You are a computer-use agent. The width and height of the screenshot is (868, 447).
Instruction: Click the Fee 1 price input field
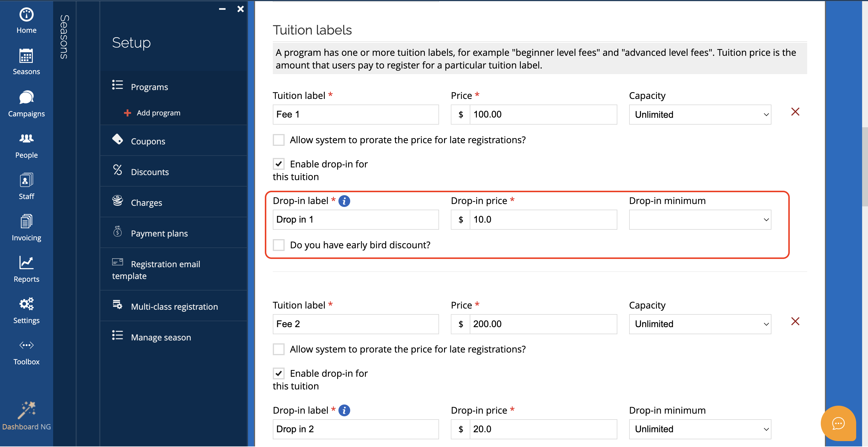tap(543, 115)
